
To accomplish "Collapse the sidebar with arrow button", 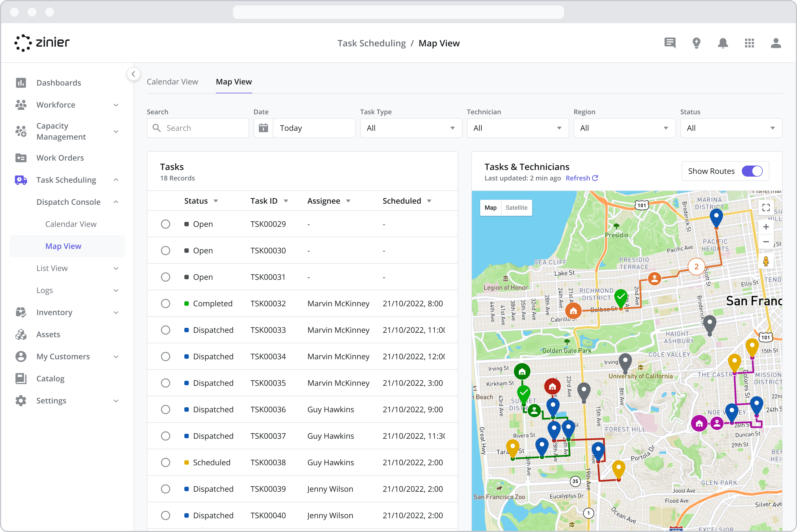I will click(x=133, y=74).
